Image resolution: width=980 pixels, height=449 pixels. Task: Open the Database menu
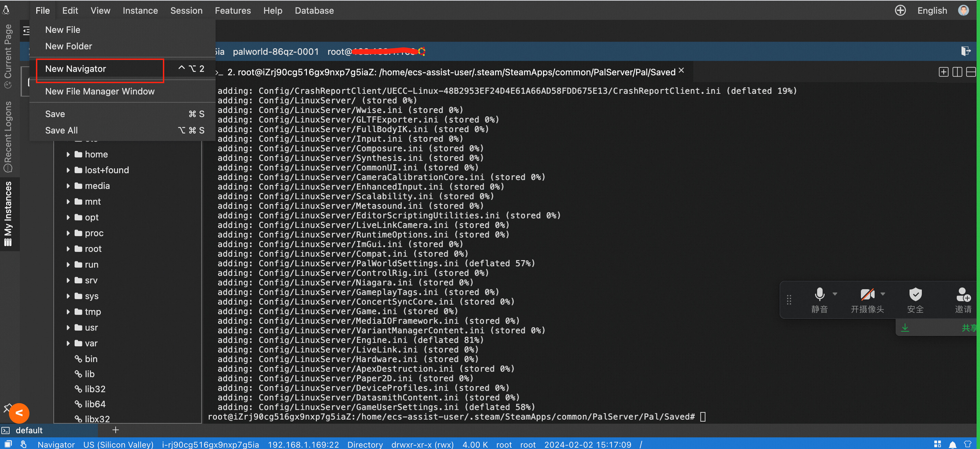coord(314,10)
